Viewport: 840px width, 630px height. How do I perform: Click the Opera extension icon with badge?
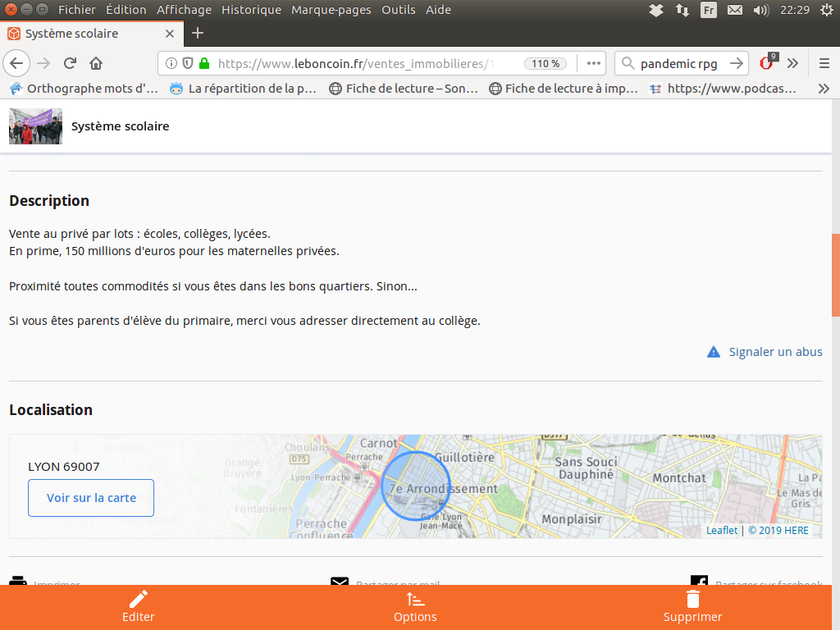coord(767,63)
